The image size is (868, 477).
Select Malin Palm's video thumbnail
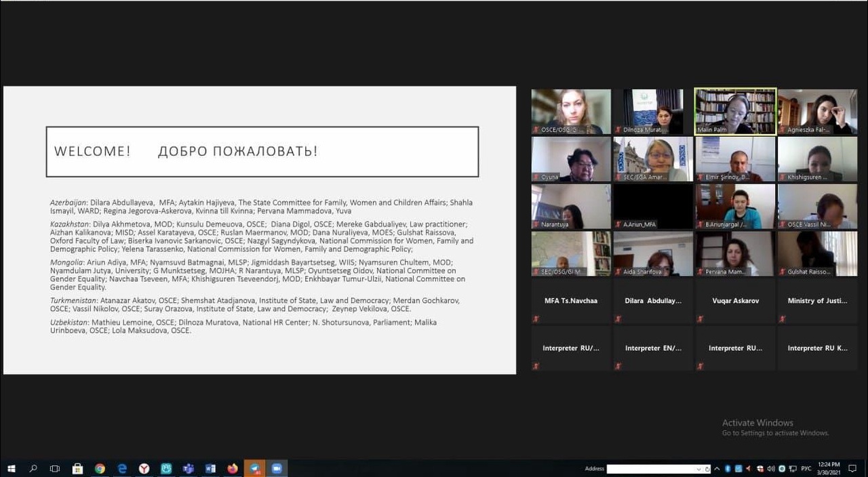735,111
